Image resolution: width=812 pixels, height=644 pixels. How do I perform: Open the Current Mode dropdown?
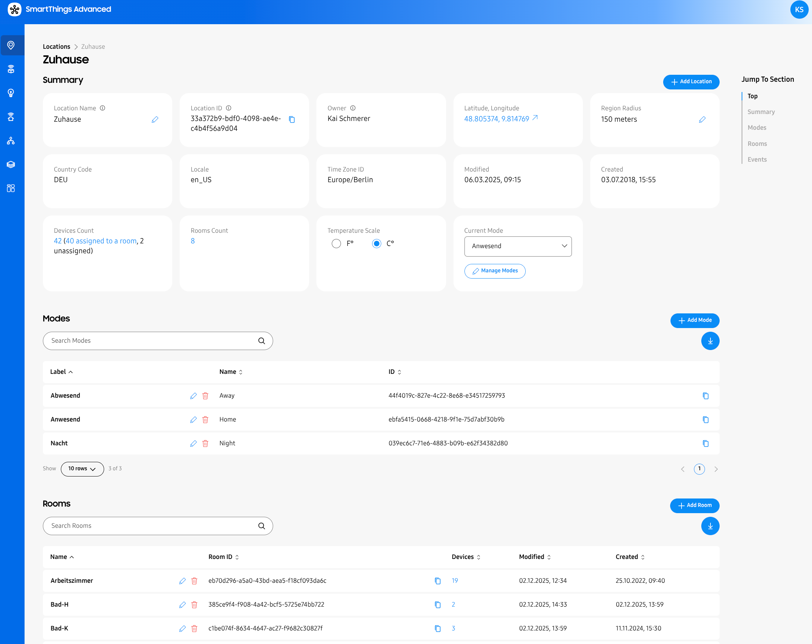point(518,246)
